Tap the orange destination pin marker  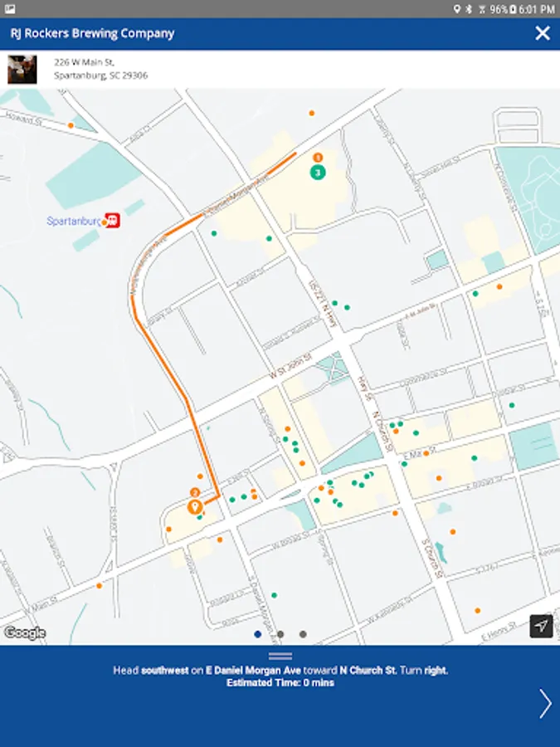click(194, 507)
